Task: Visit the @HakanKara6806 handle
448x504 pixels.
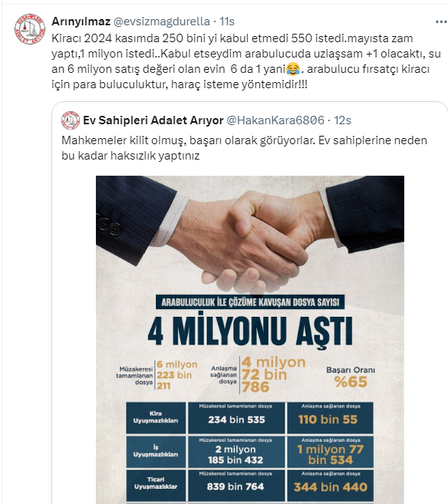Action: point(275,120)
